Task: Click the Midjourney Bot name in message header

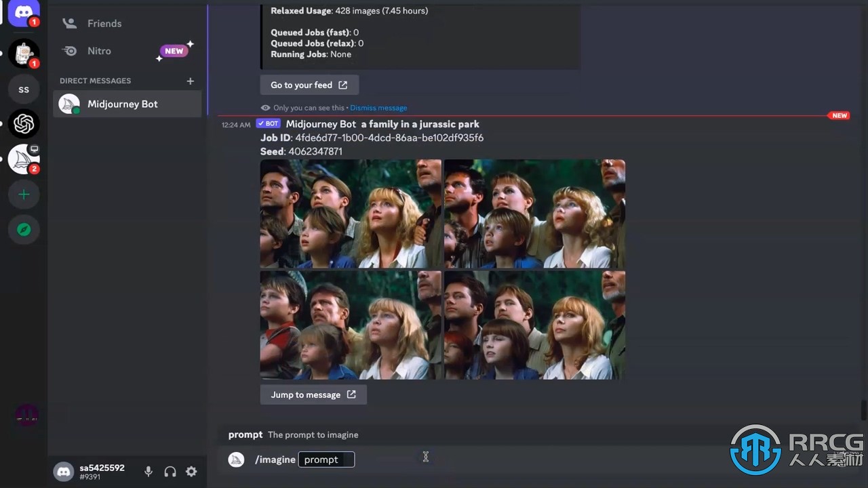Action: [321, 124]
